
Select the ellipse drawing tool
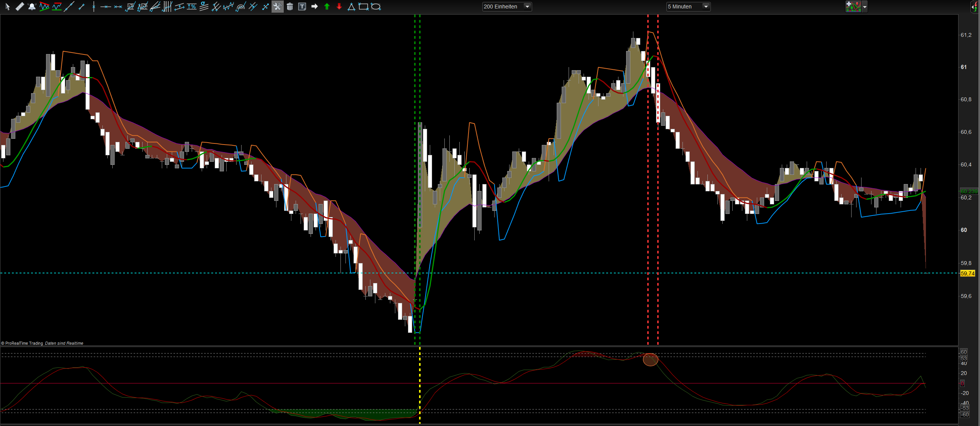click(376, 7)
